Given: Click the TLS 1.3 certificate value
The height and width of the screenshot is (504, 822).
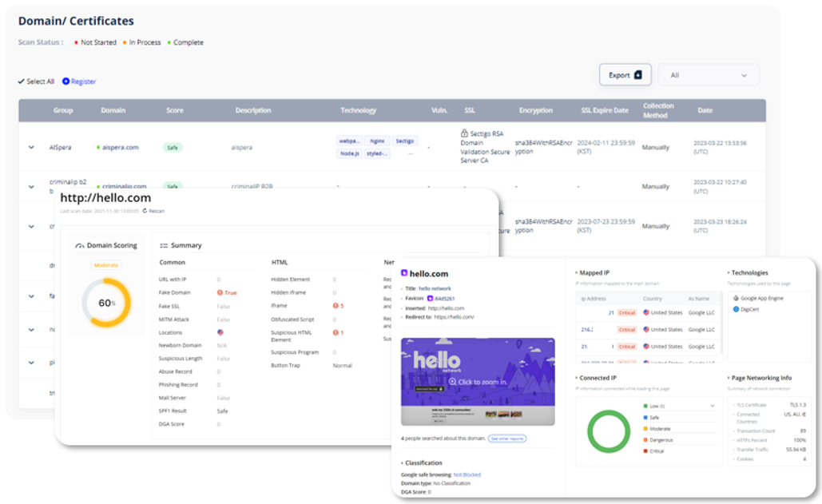Looking at the screenshot, I should 798,405.
